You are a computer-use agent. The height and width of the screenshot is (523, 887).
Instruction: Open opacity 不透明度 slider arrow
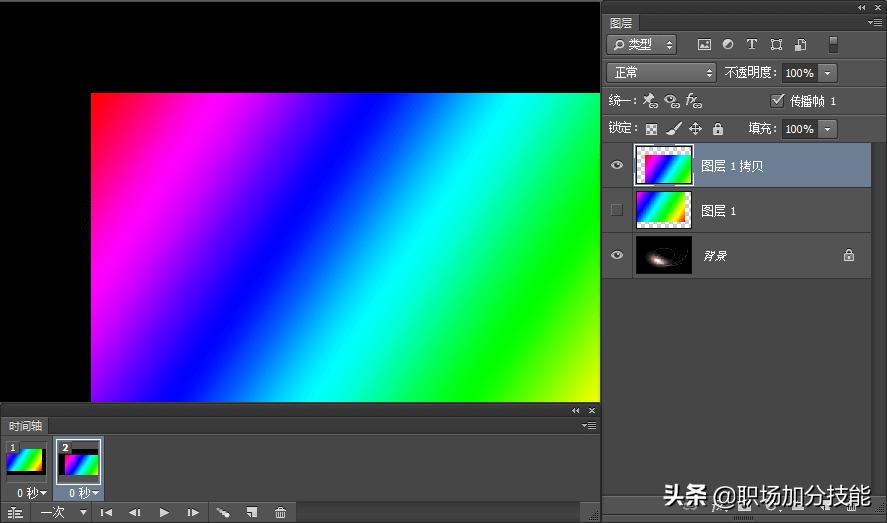827,73
